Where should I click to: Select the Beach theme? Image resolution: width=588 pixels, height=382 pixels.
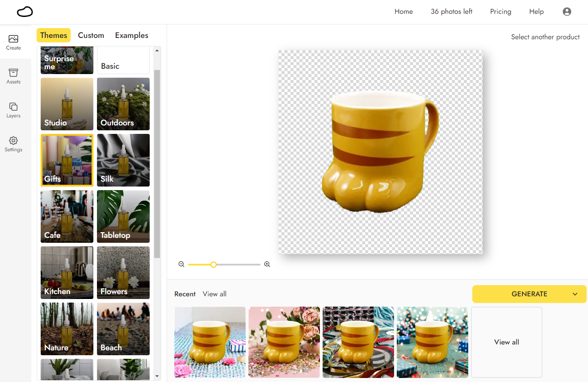click(123, 329)
